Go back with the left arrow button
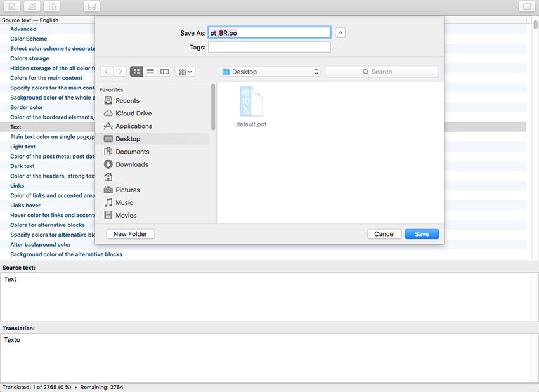The image size is (539, 392). (107, 72)
